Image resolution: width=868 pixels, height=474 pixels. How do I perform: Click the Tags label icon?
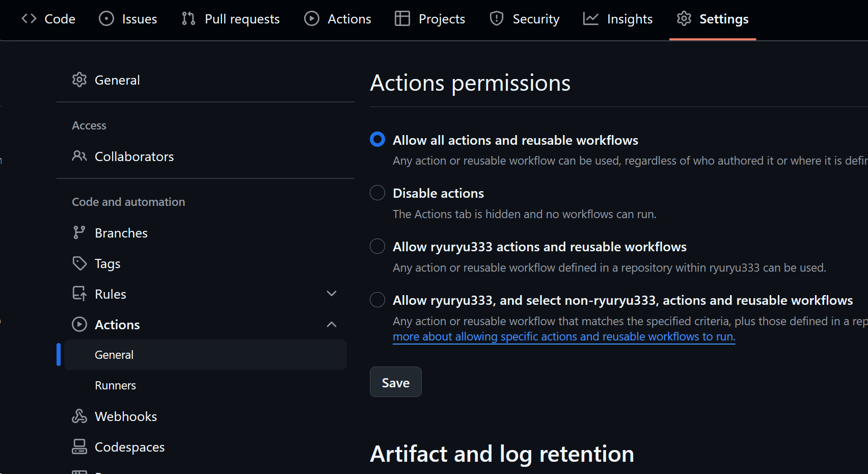click(79, 263)
